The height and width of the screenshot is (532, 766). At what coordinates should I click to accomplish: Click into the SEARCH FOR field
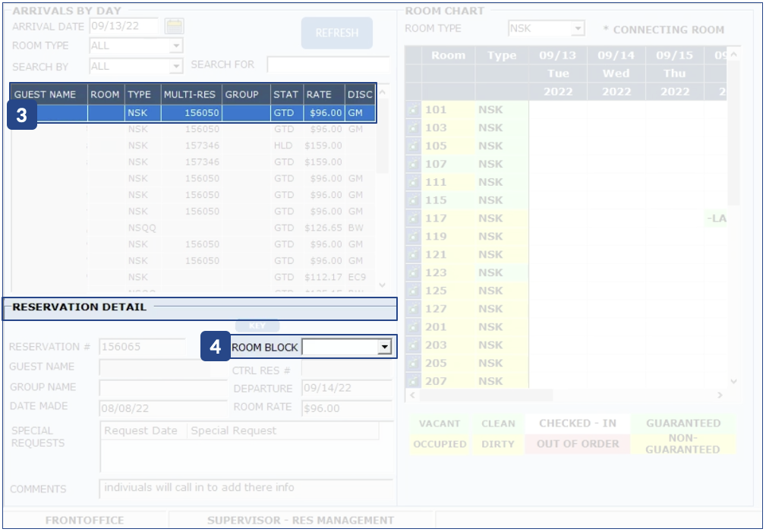click(x=327, y=65)
